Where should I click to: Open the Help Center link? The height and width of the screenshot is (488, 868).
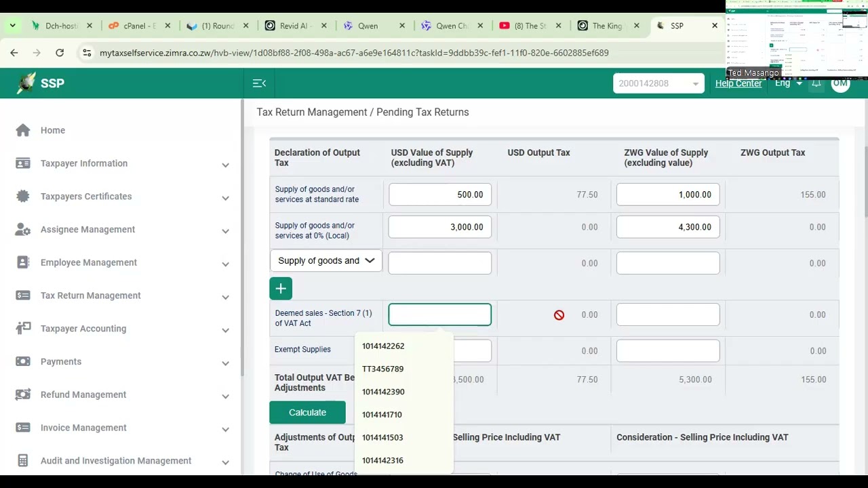pos(738,83)
